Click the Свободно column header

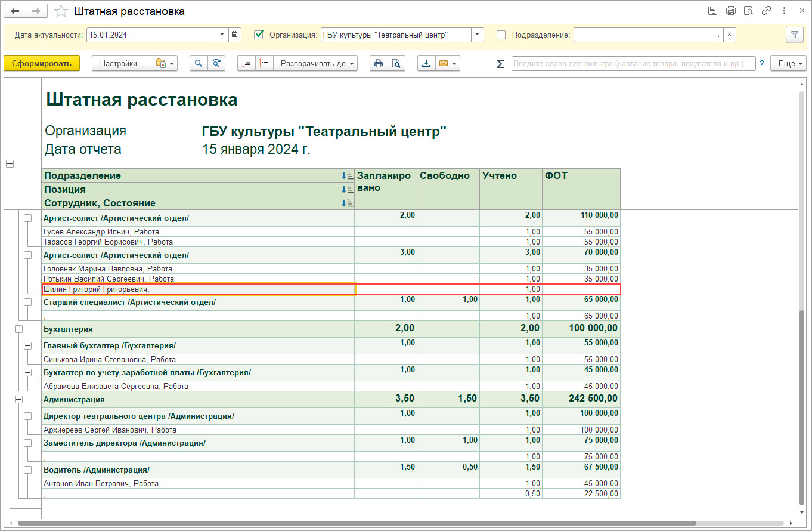(448, 189)
